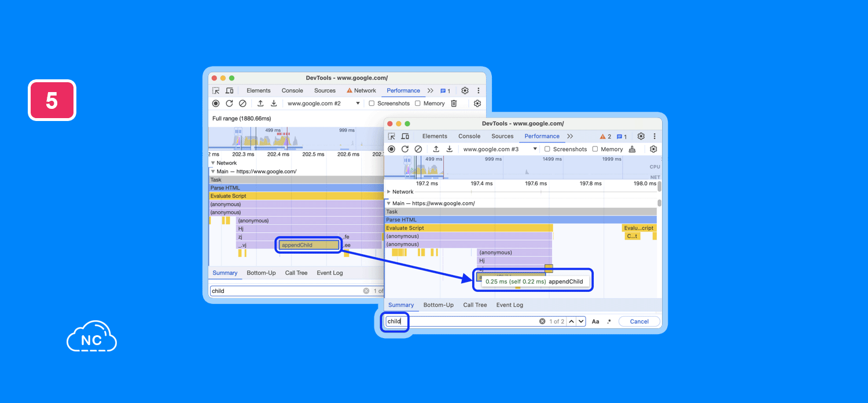This screenshot has width=868, height=403.
Task: Start recording in the google.com #3 window
Action: point(392,149)
